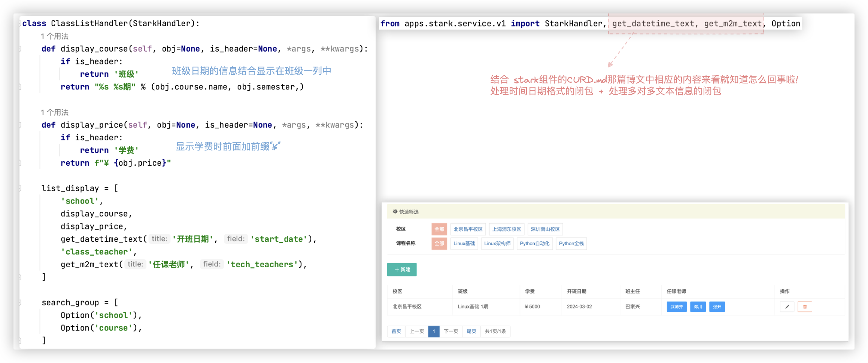The height and width of the screenshot is (363, 868).
Task: Click the red trash delete icon
Action: [804, 307]
